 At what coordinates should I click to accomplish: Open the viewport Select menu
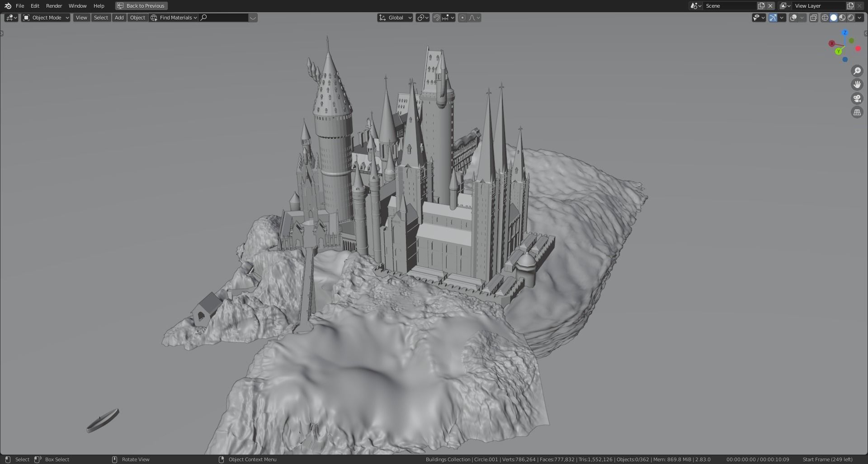click(x=101, y=18)
